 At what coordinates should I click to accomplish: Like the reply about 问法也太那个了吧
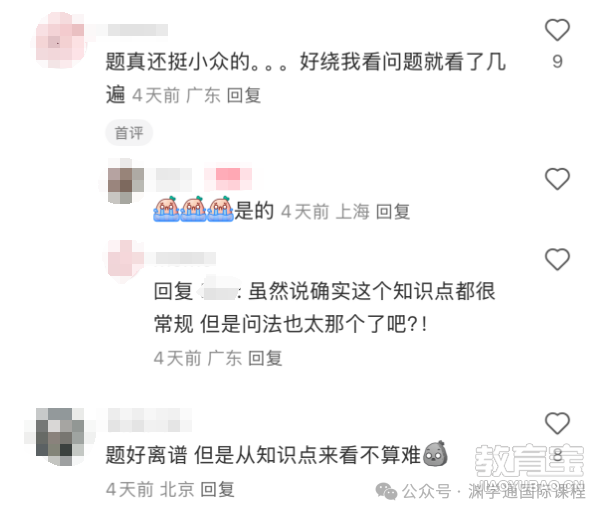coord(557,259)
